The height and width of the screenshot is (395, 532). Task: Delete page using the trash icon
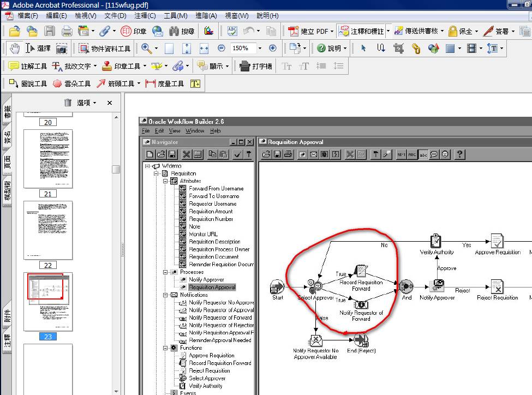pos(68,103)
